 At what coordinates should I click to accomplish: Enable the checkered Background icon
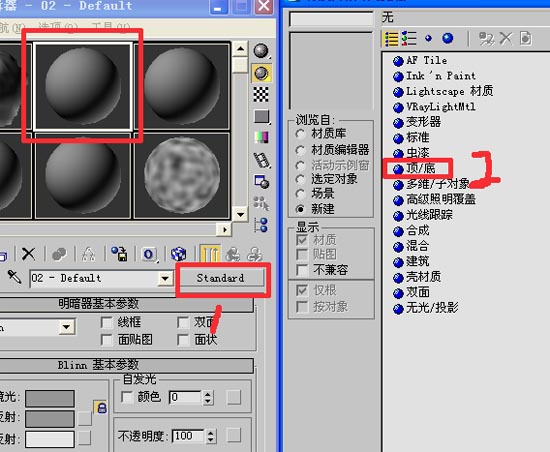coord(261,95)
